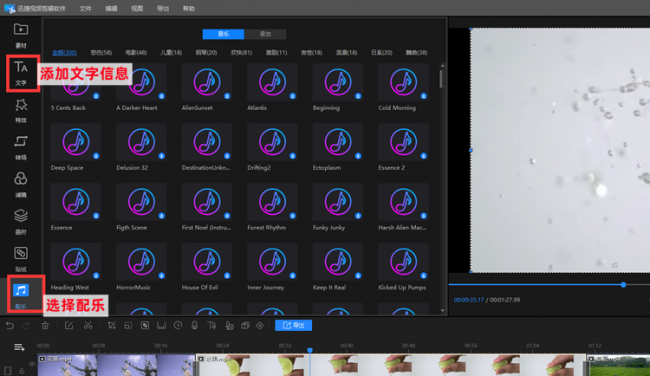Image resolution: width=650 pixels, height=376 pixels.
Task: Select the Beginning music thumbnail
Action: point(338,82)
